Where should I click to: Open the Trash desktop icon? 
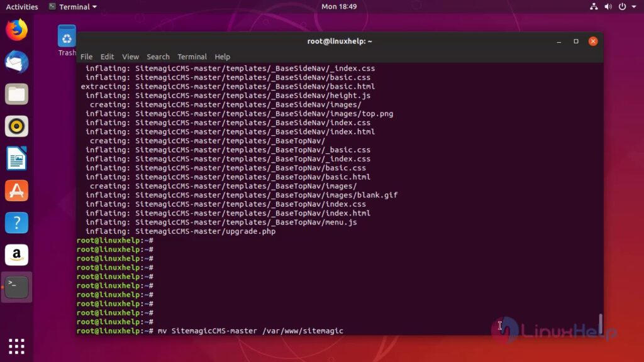pos(67,40)
